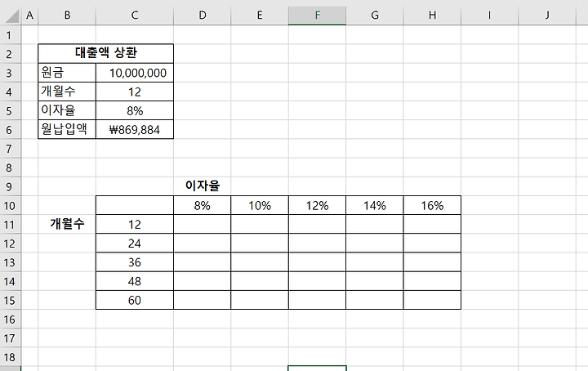
Task: Select cell C5 showing 8%
Action: (x=135, y=110)
